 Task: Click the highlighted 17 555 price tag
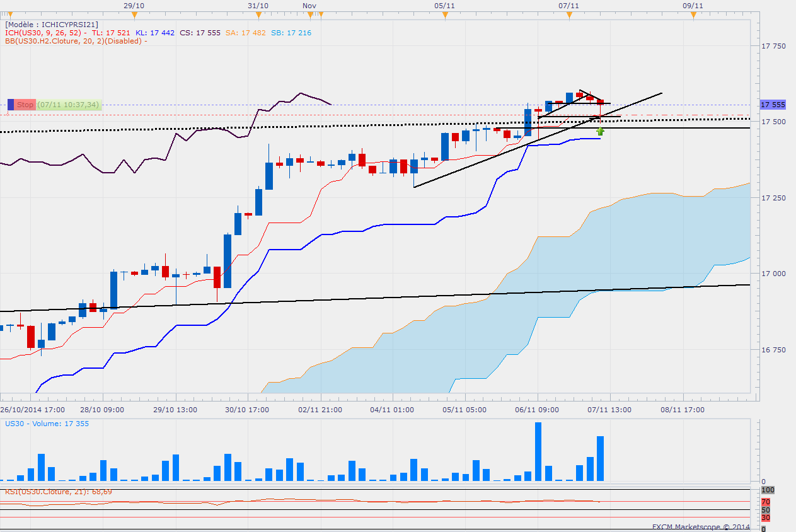773,105
